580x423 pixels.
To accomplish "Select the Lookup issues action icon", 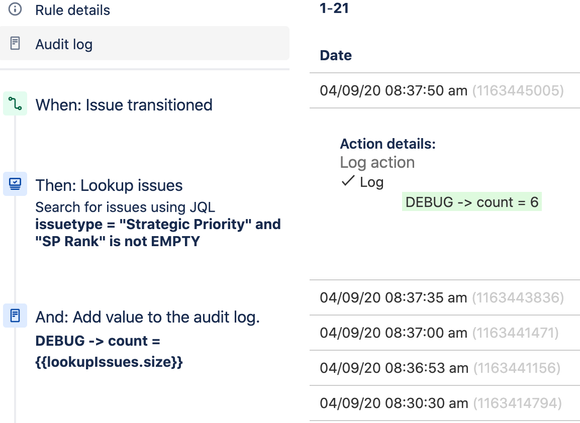I will (x=15, y=184).
